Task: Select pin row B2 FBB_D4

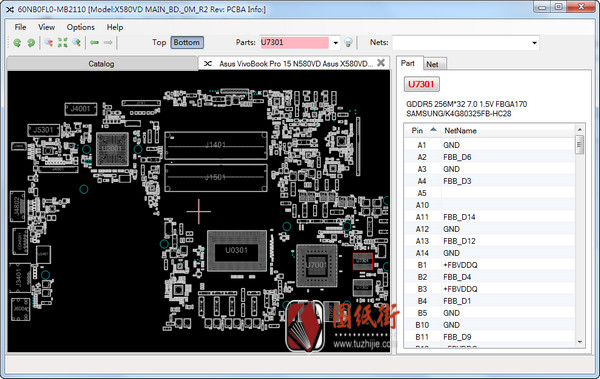Action: tap(490, 277)
